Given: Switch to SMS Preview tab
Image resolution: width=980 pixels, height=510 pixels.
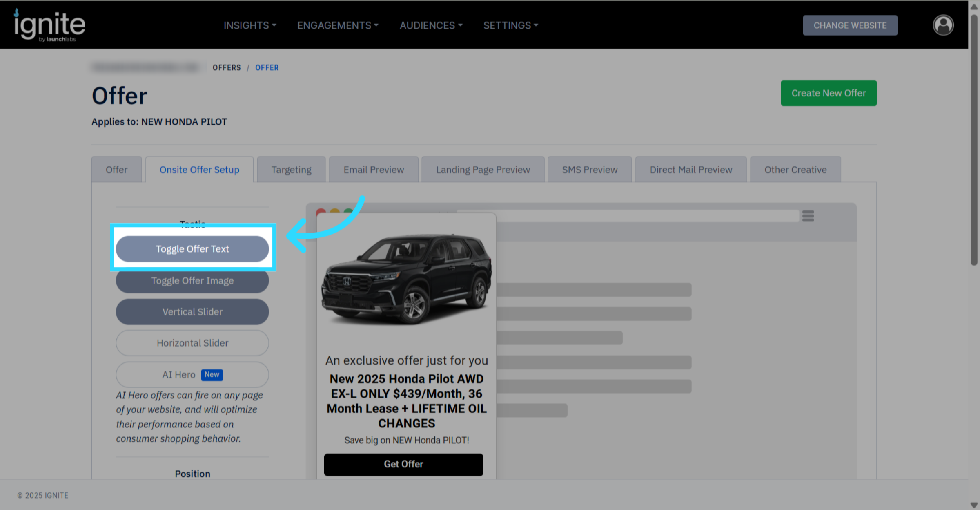Looking at the screenshot, I should 589,170.
